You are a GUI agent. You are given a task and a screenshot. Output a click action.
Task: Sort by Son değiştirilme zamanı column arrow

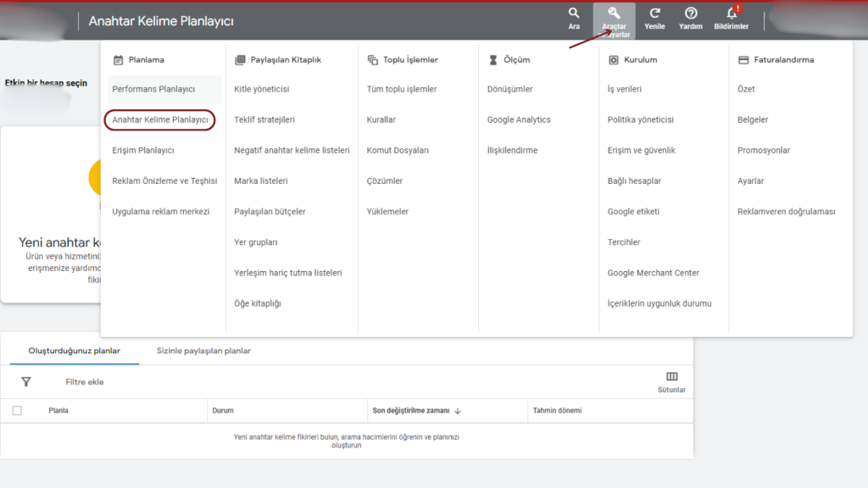pyautogui.click(x=458, y=411)
